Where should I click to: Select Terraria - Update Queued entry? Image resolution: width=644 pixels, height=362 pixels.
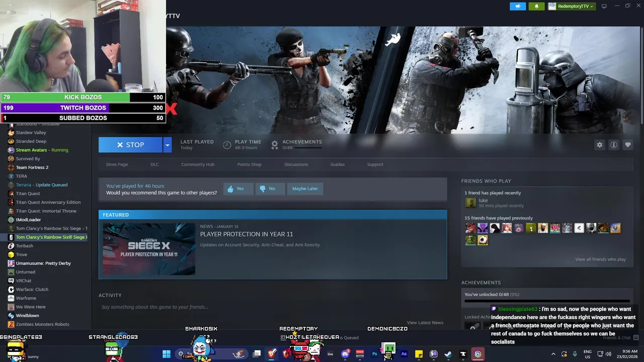(42, 185)
